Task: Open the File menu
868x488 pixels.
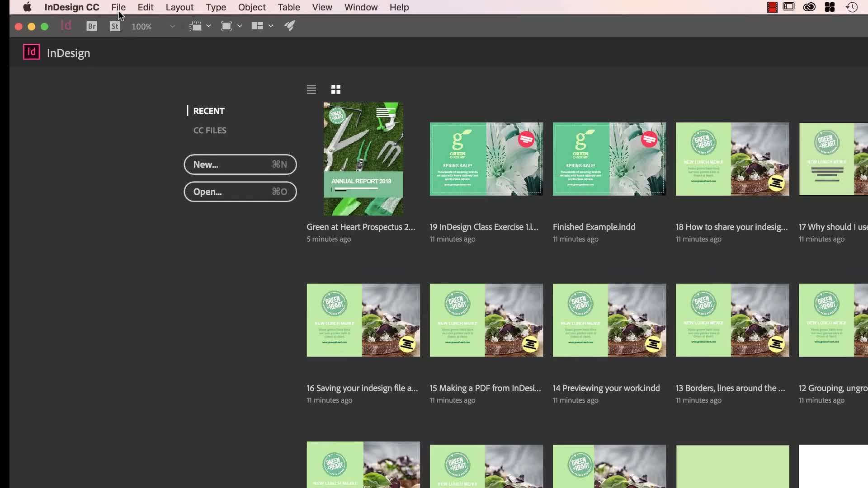Action: [118, 7]
